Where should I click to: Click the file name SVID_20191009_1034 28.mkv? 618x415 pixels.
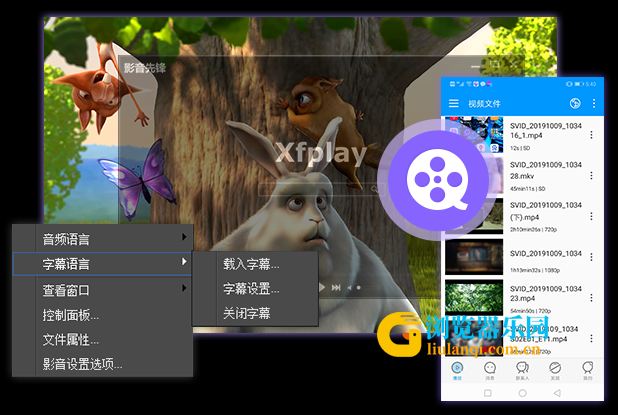click(x=545, y=170)
